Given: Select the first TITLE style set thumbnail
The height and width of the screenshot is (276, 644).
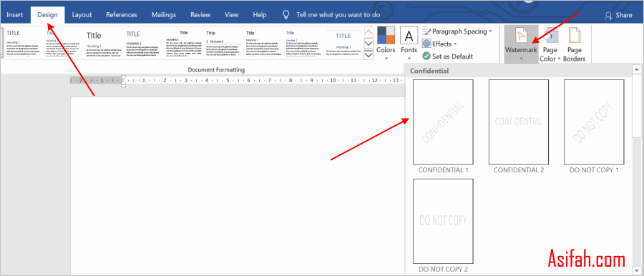Looking at the screenshot, I should pyautogui.click(x=22, y=43).
